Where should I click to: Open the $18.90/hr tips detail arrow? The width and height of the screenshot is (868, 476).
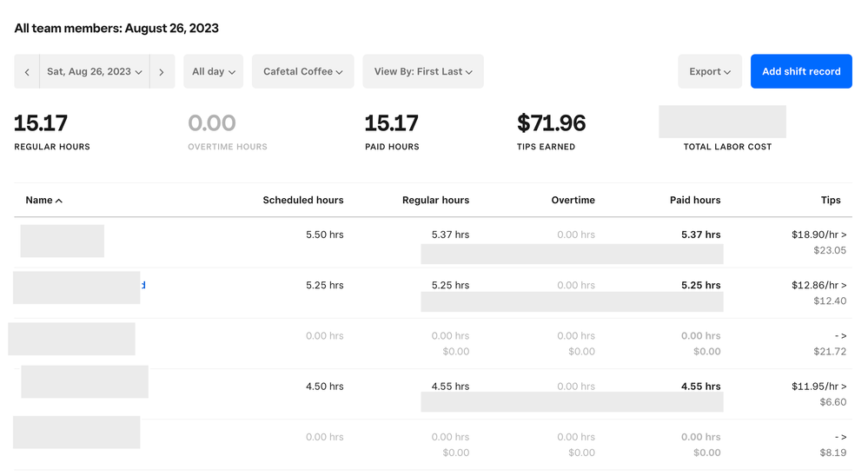tap(843, 235)
